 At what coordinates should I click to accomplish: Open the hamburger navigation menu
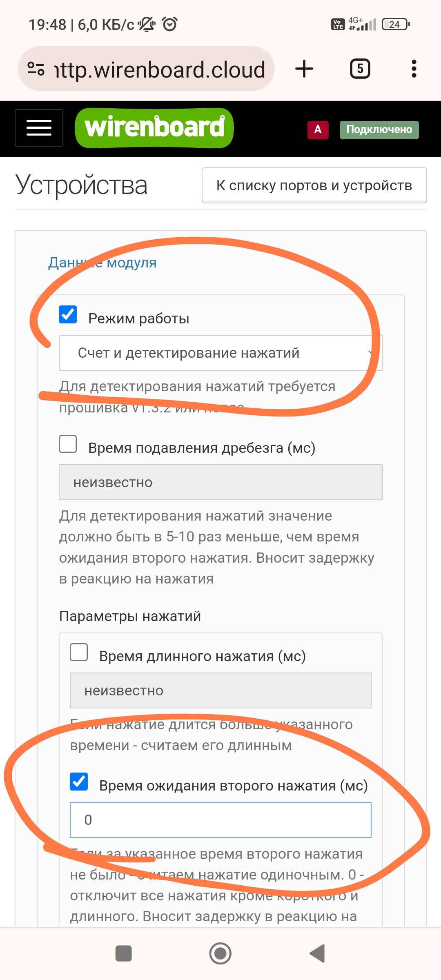pos(39,128)
